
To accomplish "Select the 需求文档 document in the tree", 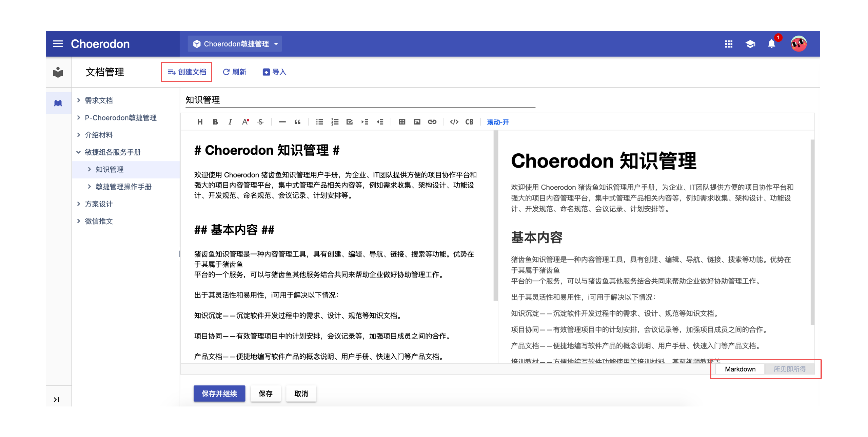I will pos(99,100).
